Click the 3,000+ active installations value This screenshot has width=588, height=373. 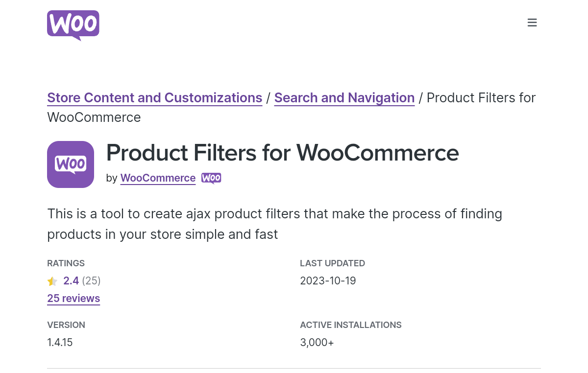[317, 343]
